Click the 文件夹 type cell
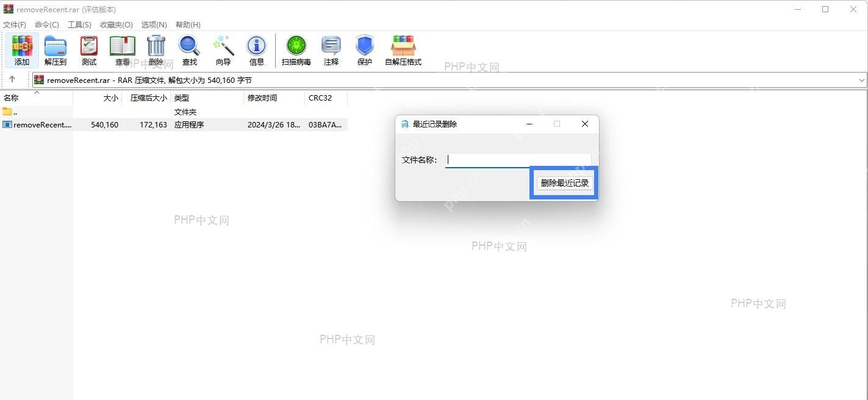868x400 pixels. click(185, 112)
